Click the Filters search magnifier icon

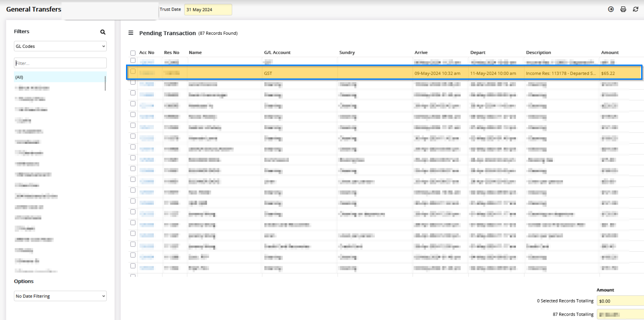103,32
